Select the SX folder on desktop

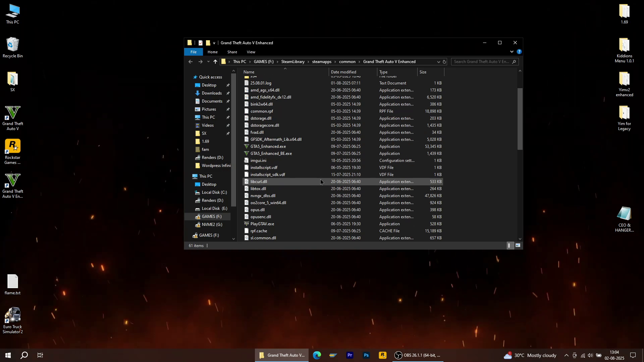[x=12, y=82]
